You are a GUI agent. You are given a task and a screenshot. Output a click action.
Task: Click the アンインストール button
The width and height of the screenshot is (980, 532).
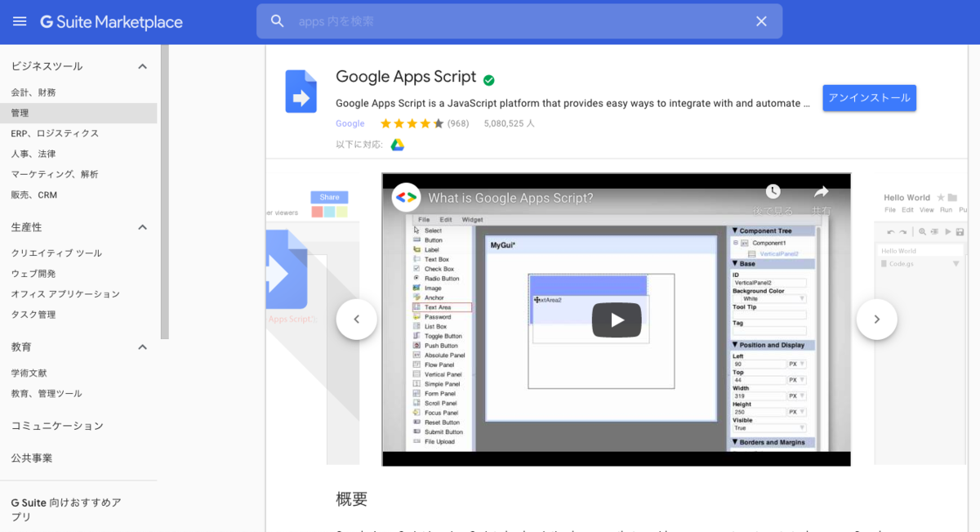pyautogui.click(x=869, y=98)
